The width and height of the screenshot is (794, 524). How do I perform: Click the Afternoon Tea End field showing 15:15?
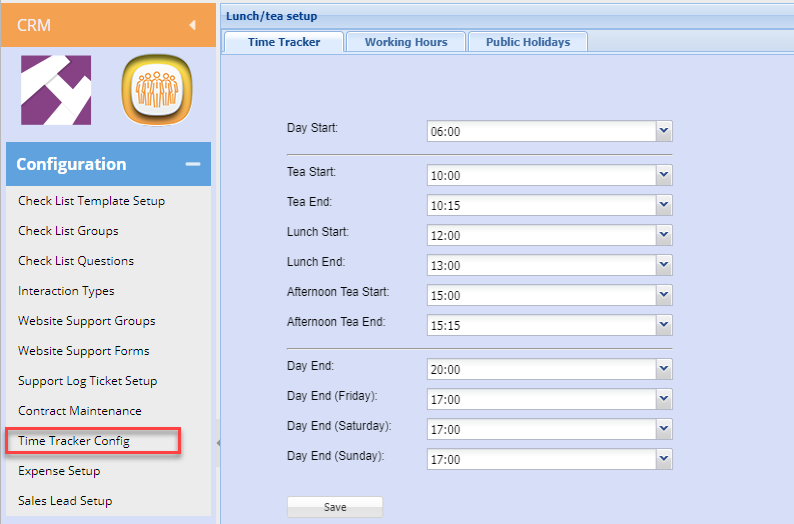[542, 325]
